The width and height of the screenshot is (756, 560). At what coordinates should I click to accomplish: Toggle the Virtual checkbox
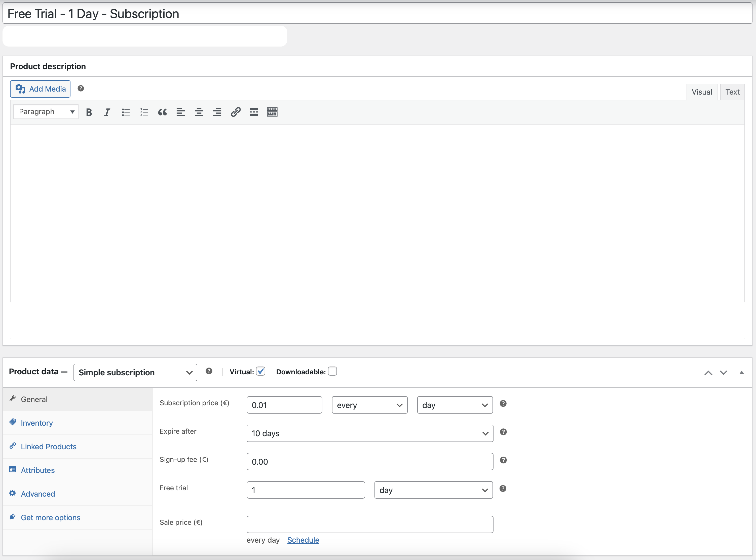(x=261, y=371)
